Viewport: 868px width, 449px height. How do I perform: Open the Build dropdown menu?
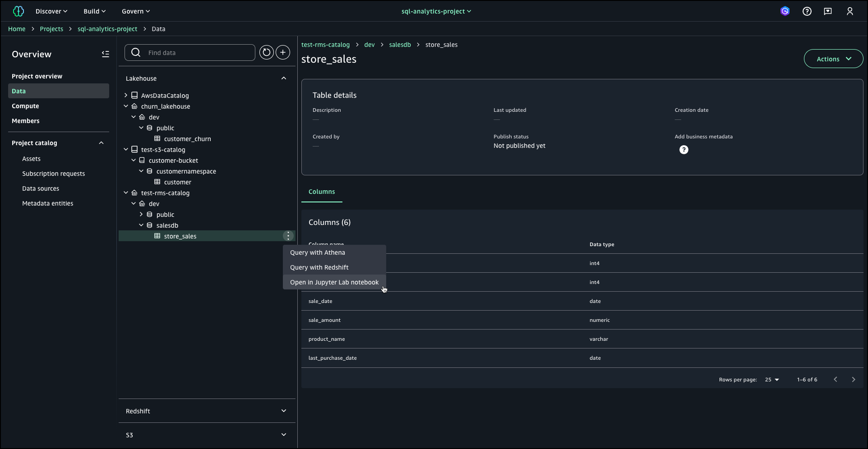[94, 11]
